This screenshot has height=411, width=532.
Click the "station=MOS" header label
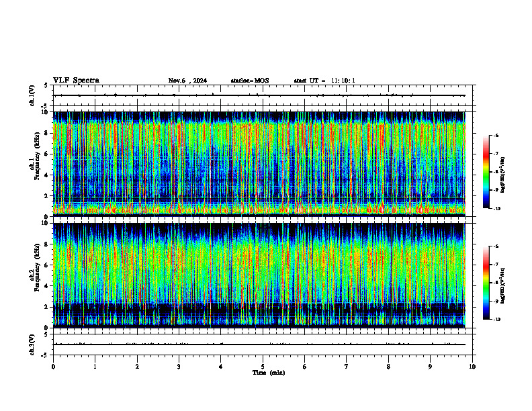[x=250, y=81]
